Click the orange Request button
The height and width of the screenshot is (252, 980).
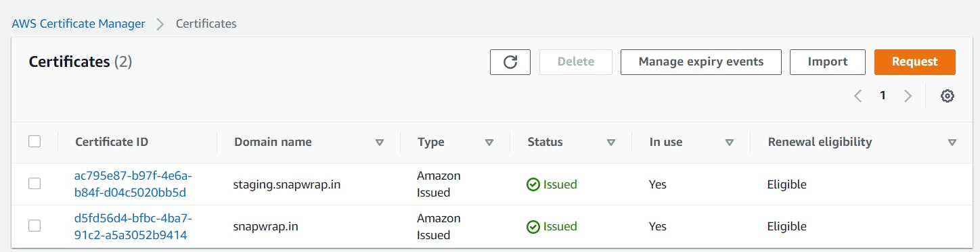pos(914,62)
